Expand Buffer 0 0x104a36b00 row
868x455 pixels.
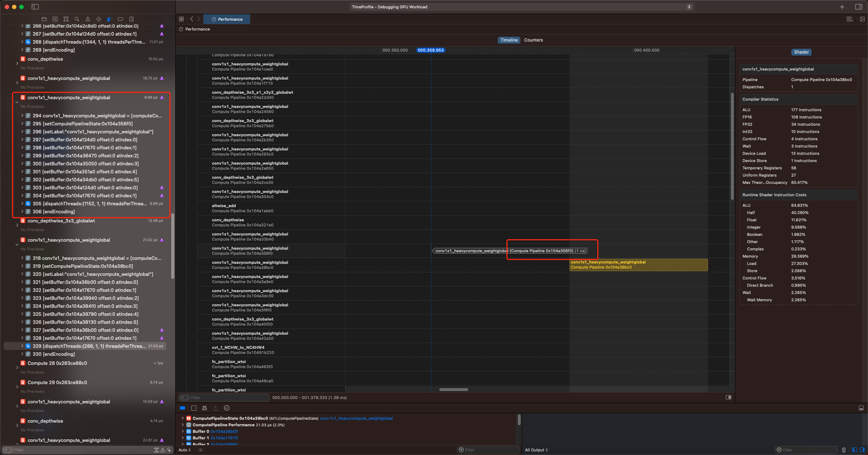coord(183,431)
